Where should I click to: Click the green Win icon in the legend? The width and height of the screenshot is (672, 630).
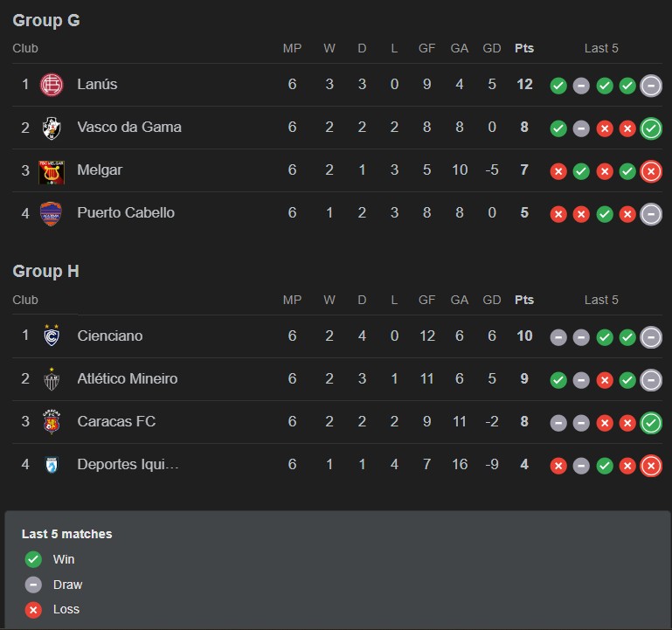coord(33,559)
